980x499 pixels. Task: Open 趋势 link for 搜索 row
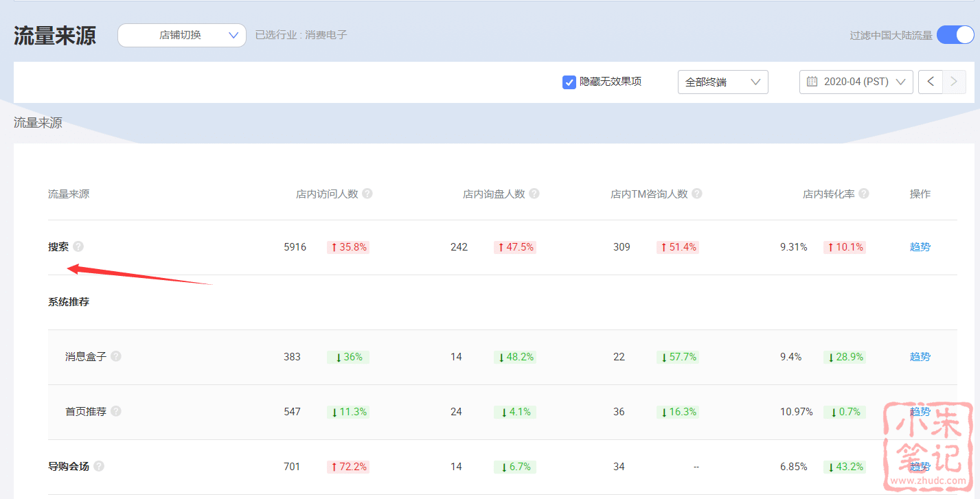click(920, 246)
